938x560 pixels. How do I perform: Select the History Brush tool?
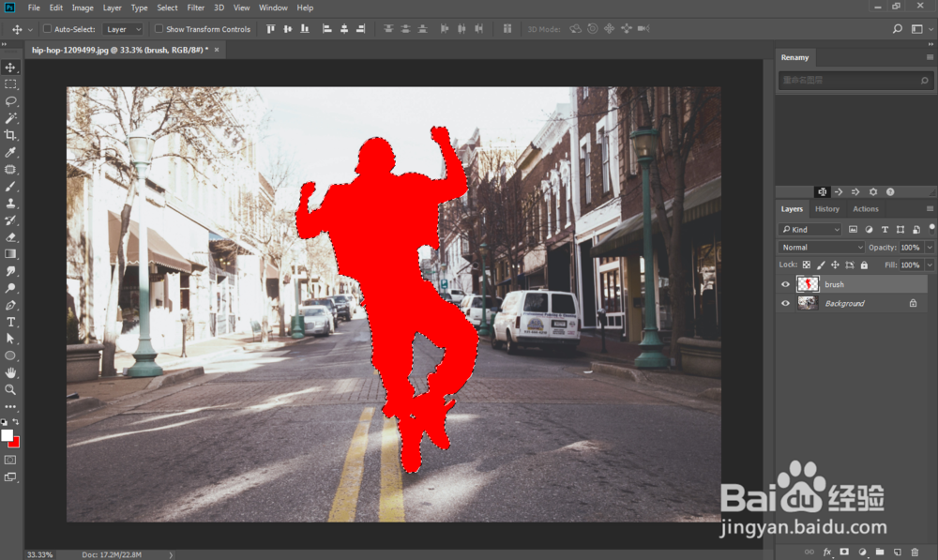click(10, 220)
